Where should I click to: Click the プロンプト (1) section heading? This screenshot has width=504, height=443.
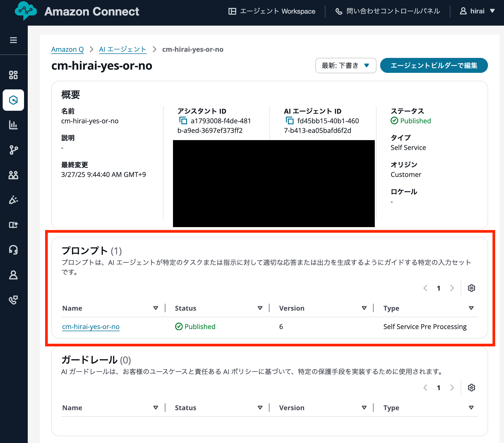(x=92, y=251)
